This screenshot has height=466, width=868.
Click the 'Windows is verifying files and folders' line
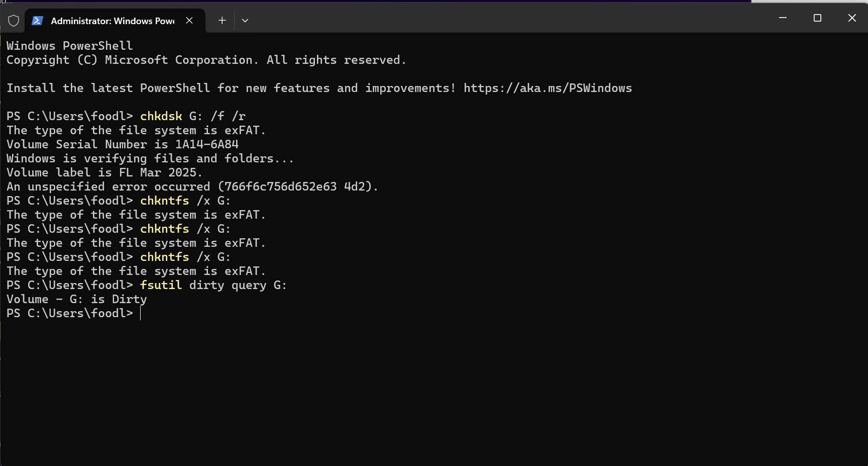[x=150, y=159]
